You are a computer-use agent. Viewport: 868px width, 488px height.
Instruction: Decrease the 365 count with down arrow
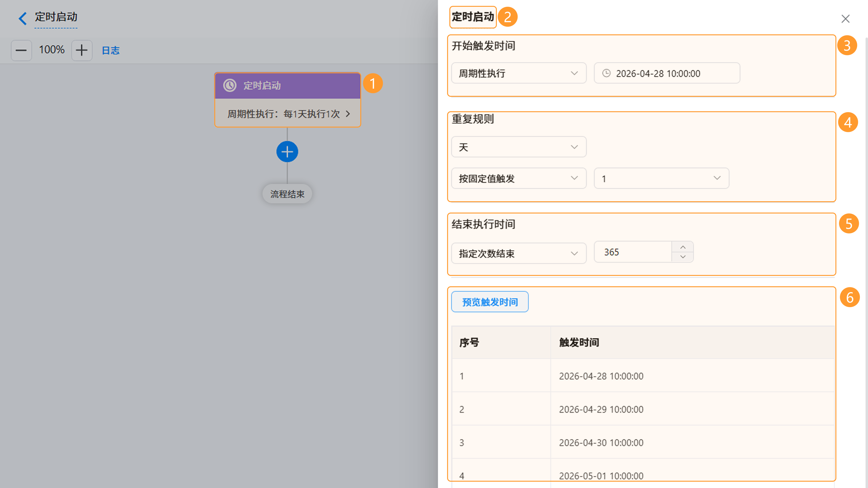pyautogui.click(x=683, y=257)
